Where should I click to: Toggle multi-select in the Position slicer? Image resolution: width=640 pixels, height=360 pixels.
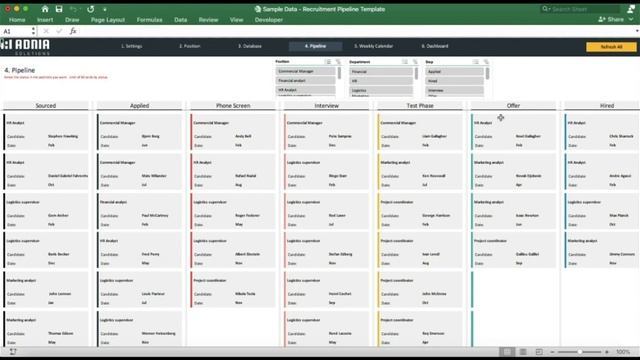click(328, 62)
